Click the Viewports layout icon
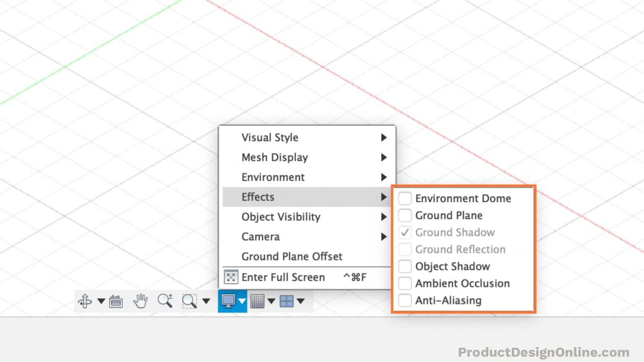 point(286,301)
